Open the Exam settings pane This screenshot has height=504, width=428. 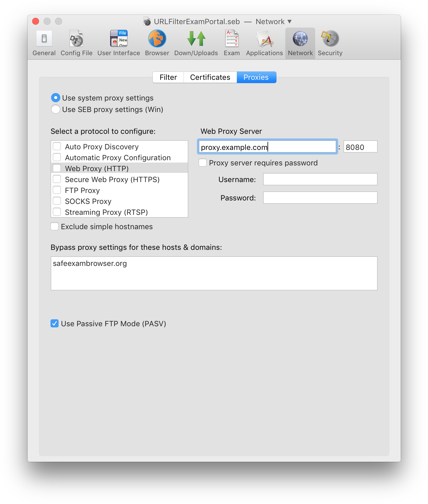point(232,43)
